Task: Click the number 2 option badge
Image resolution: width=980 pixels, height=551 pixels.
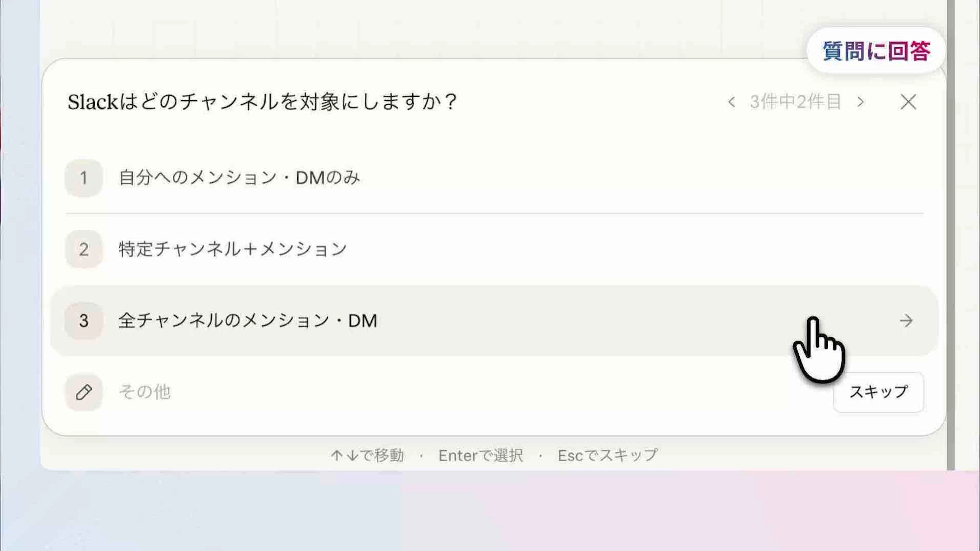Action: 84,249
